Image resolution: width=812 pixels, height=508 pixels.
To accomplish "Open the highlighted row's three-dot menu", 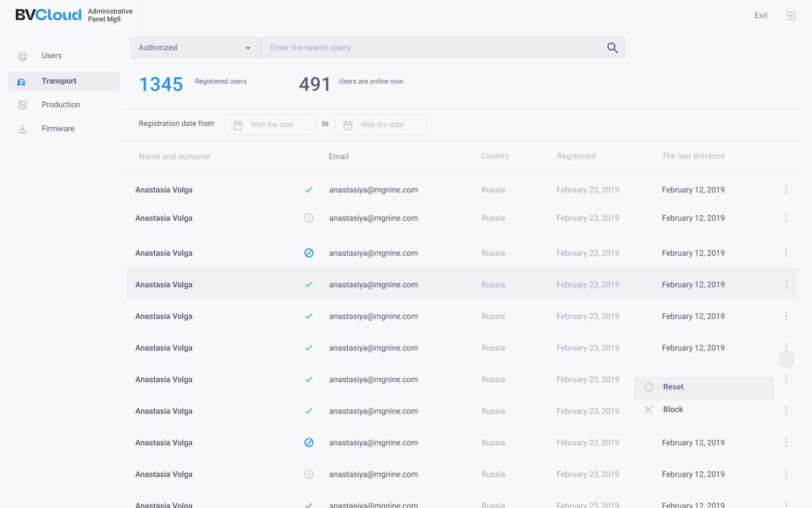I will 786,284.
